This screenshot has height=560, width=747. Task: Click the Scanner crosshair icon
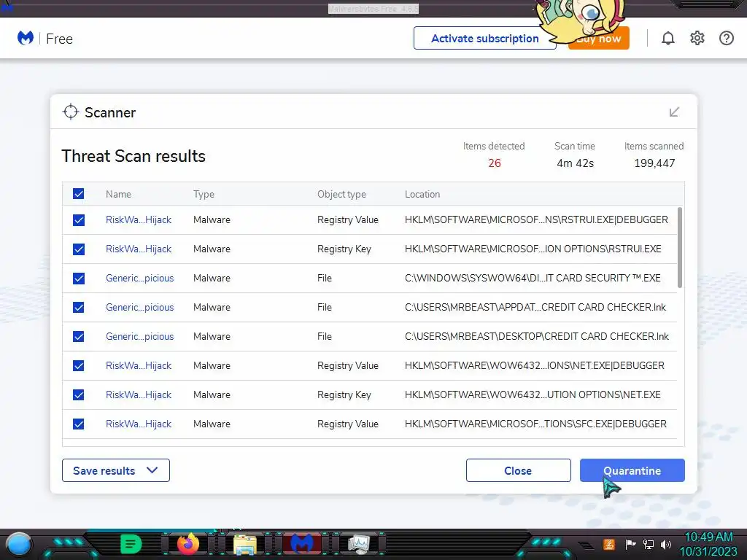[x=71, y=112]
